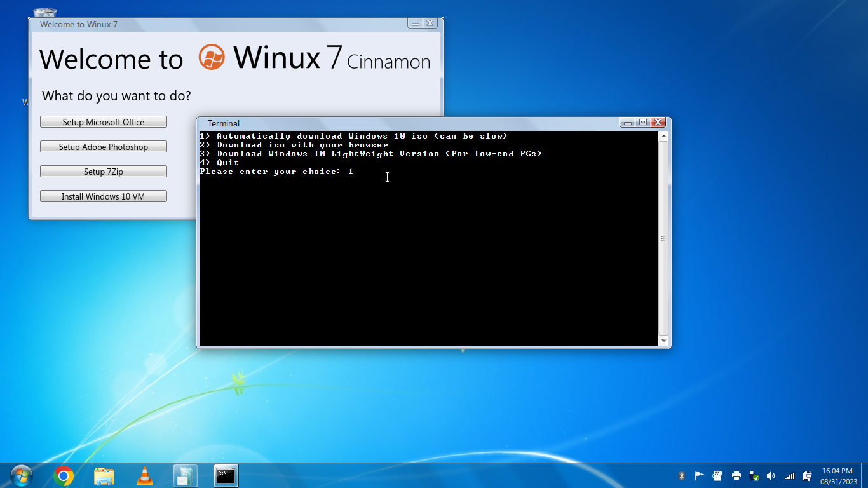
Task: Click the Winux 7 orange logo
Action: [x=212, y=57]
